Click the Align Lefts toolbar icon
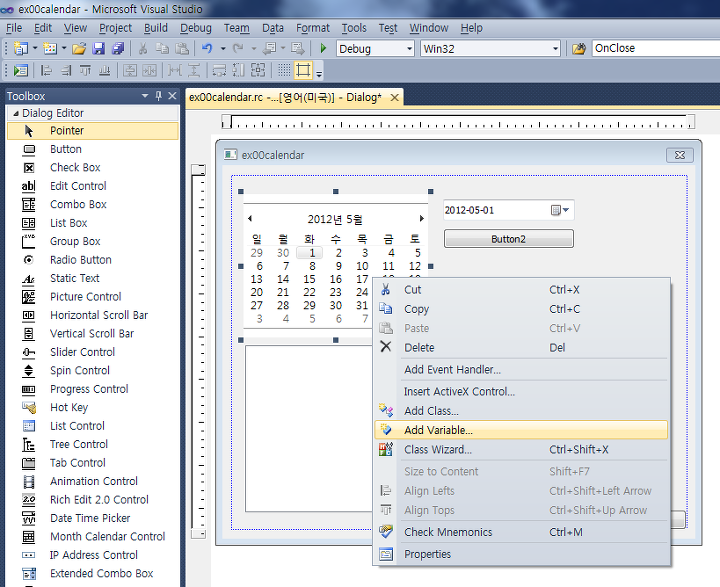This screenshot has width=720, height=587. (x=46, y=70)
